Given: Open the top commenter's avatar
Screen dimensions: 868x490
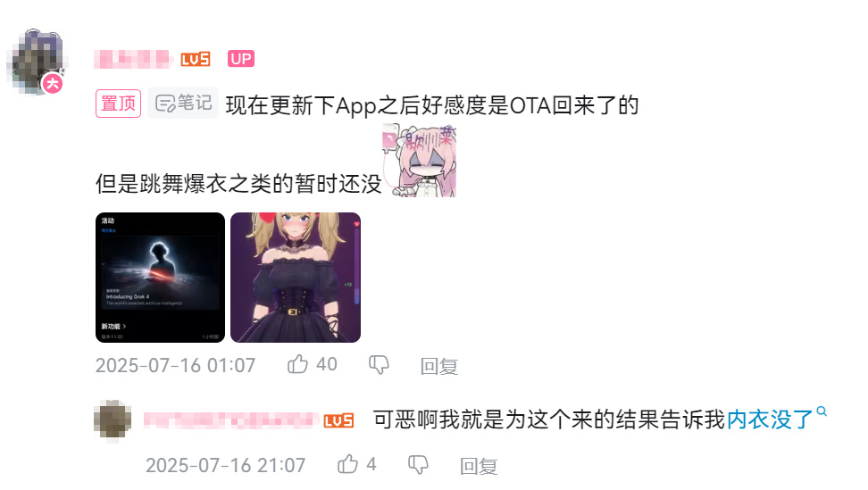Looking at the screenshot, I should 38,62.
